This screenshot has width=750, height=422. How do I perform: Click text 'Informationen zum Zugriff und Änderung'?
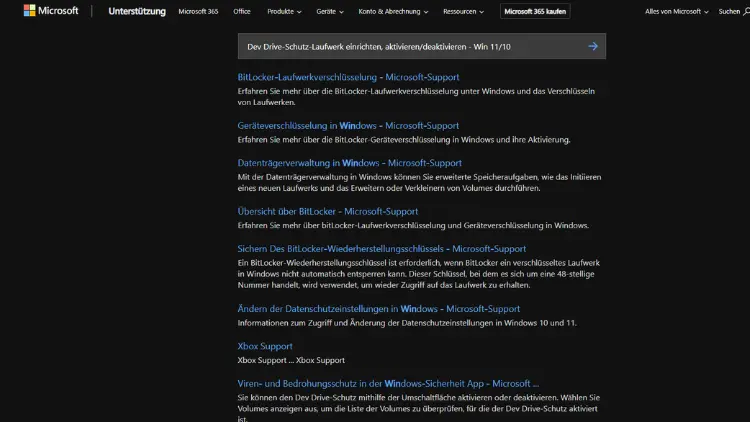tap(407, 323)
